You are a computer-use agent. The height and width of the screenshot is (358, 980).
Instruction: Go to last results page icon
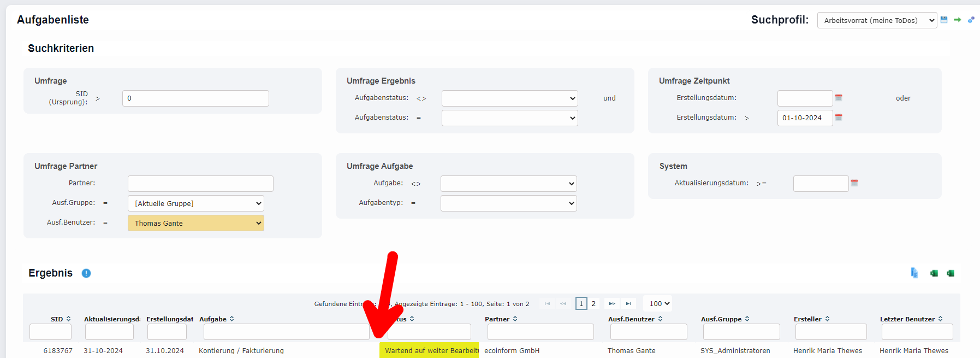click(x=628, y=303)
